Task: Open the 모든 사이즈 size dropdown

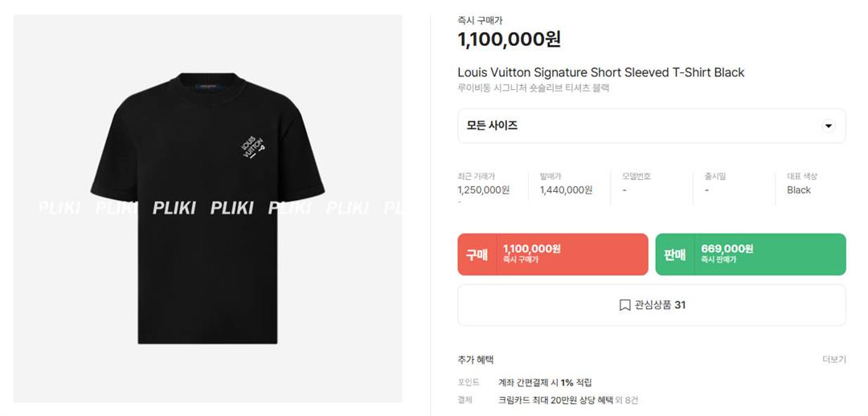Action: [x=652, y=126]
